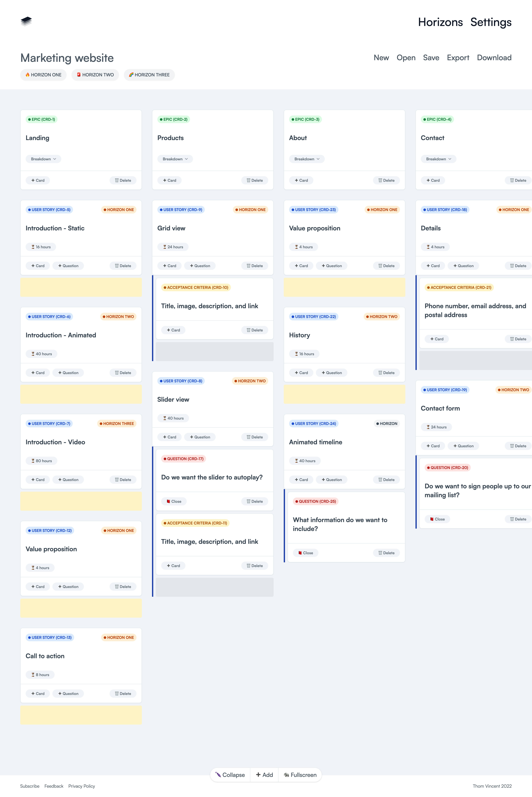Click HORIZON ONE tag on Value proposition CRD-12

119,530
